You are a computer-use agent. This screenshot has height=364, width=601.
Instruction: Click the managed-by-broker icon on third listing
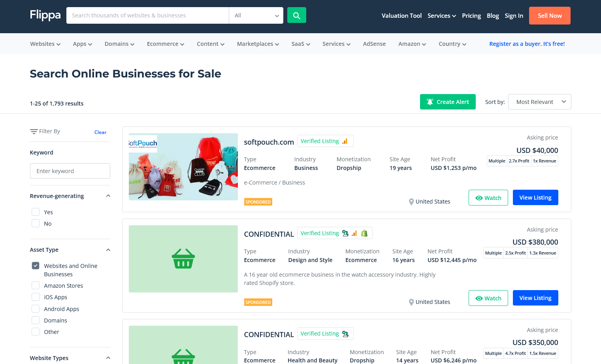[x=345, y=334]
